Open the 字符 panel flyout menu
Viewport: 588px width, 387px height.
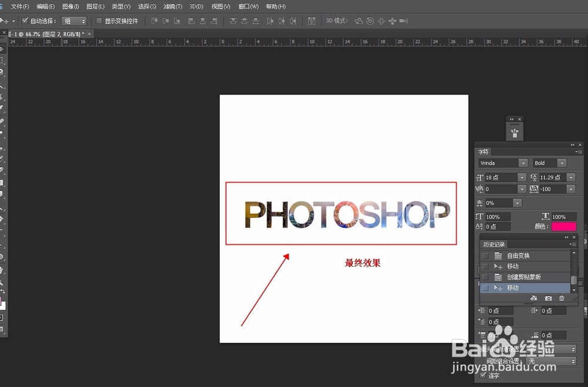579,152
